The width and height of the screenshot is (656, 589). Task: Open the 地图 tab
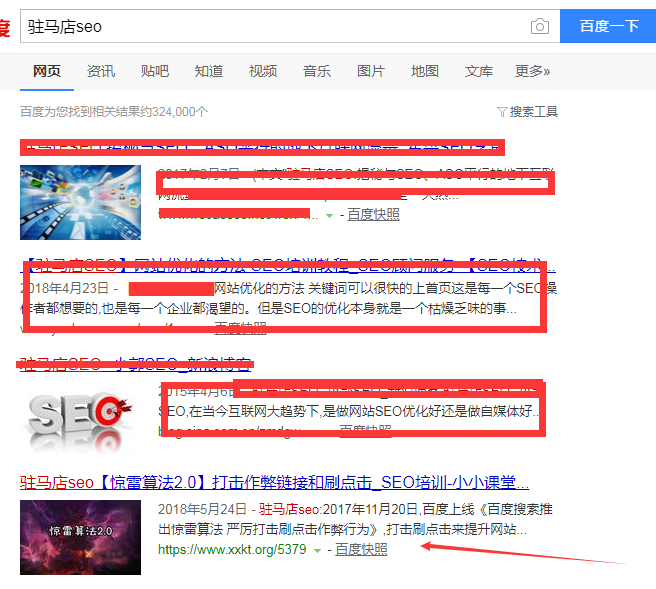tap(425, 71)
